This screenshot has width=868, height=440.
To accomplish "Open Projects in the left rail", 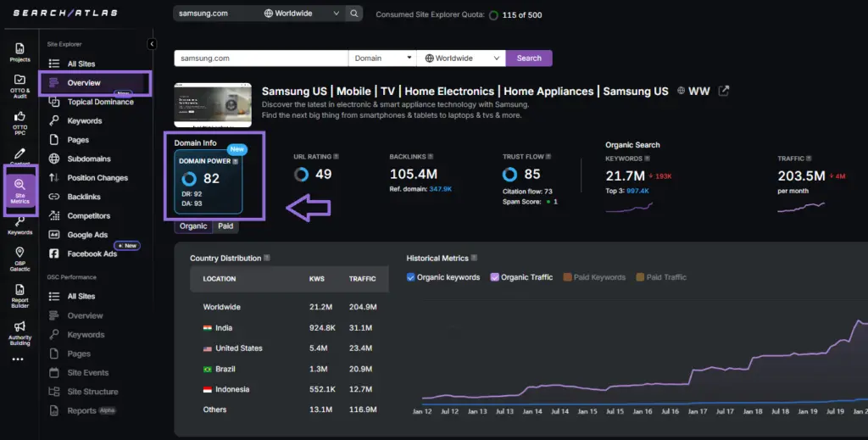I will pos(20,53).
